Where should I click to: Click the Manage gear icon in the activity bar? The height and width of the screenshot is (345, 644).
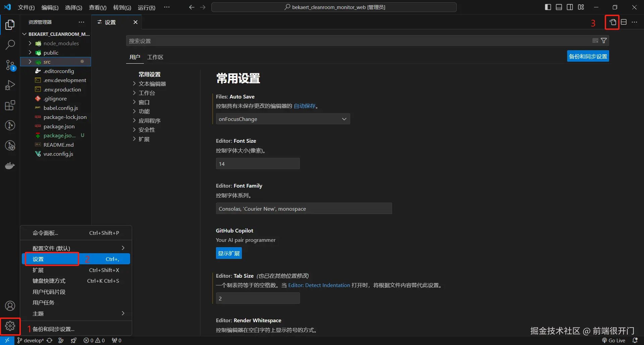(x=10, y=326)
